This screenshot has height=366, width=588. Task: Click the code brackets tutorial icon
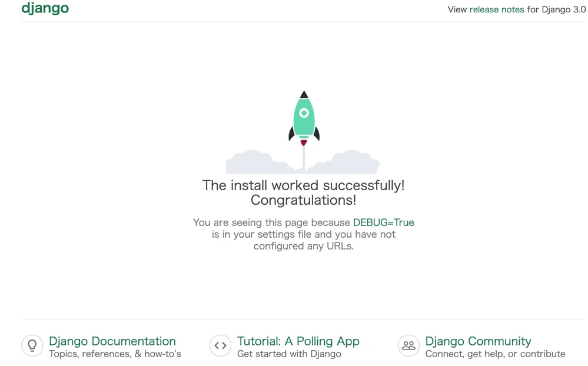pyautogui.click(x=221, y=345)
